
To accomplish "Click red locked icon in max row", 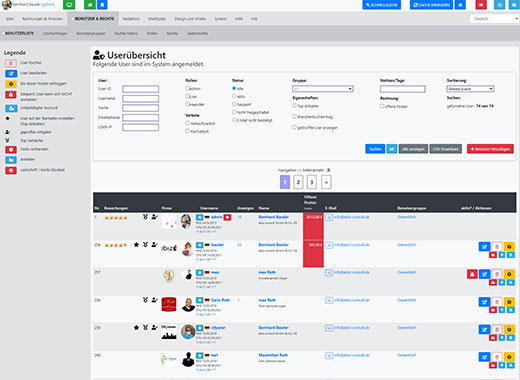I will coord(472,274).
